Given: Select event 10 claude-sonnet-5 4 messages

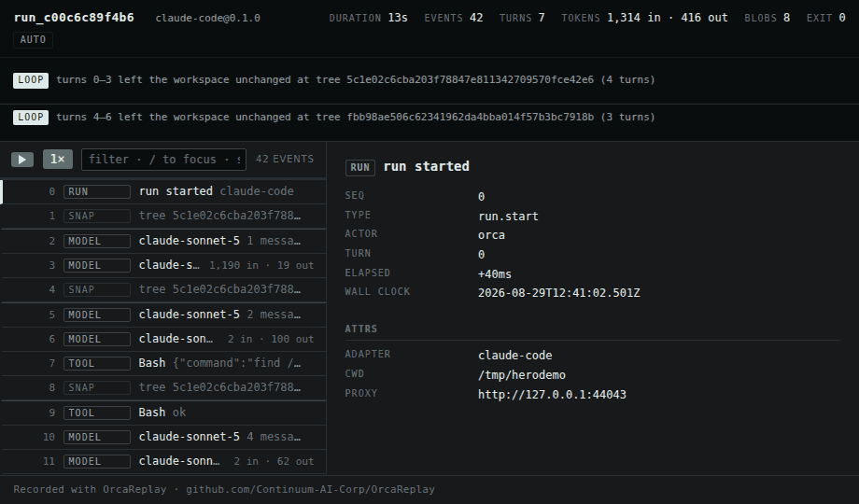Looking at the screenshot, I should 163,437.
